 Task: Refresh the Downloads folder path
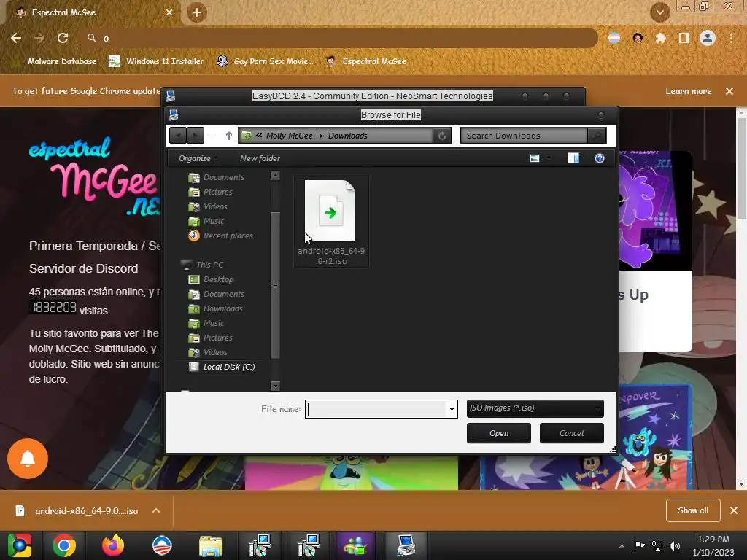[x=441, y=136]
